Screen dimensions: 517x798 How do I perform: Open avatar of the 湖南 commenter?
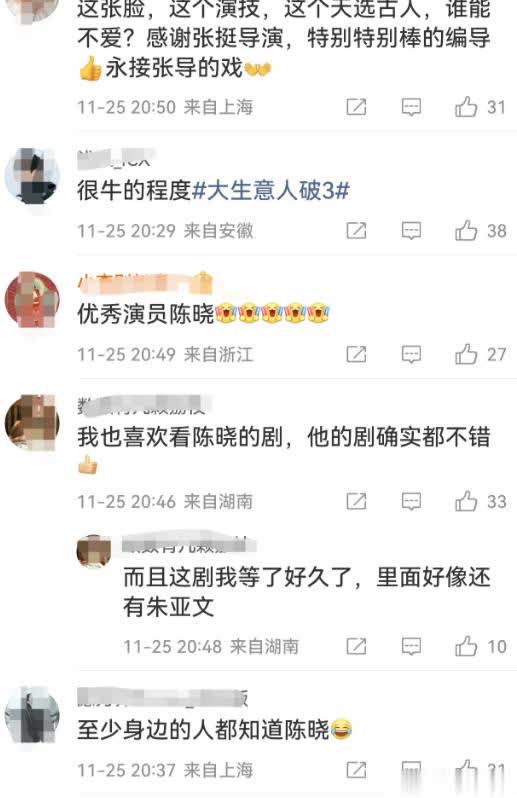coord(32,423)
